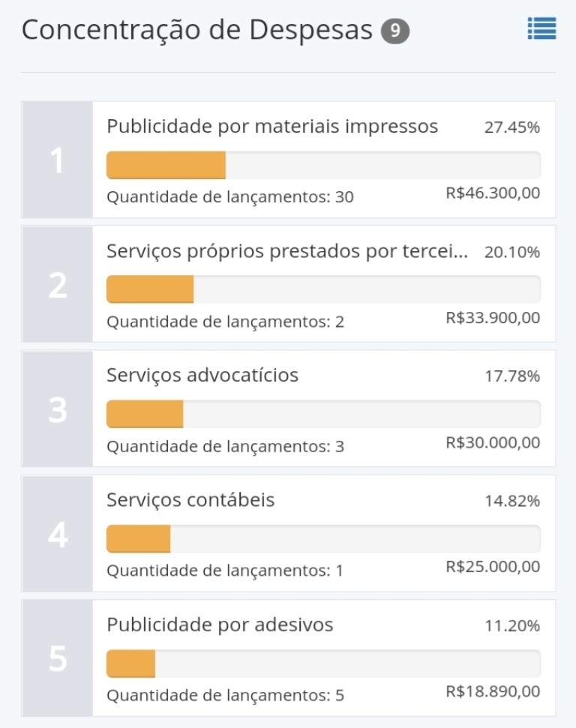
Task: Select rank number 1 tile
Action: 58,160
